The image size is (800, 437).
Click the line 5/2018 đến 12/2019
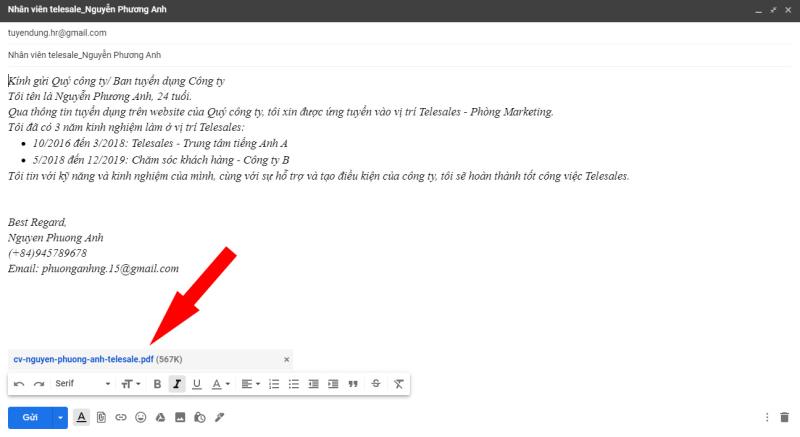coord(161,160)
